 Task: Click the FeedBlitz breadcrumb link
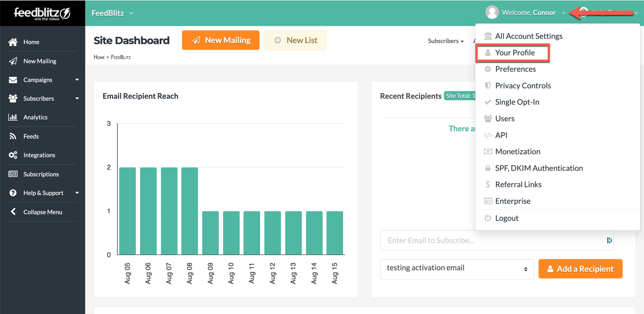(121, 57)
